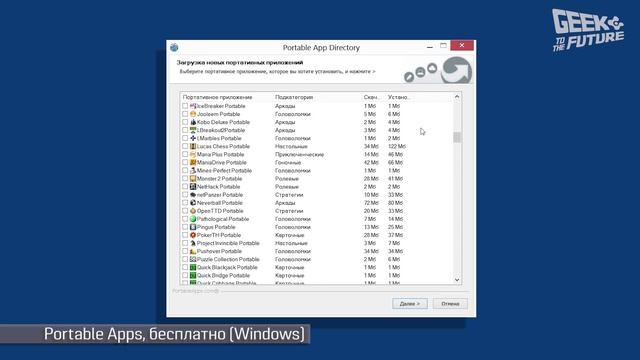Select the Neverball Portable name

(x=220, y=203)
